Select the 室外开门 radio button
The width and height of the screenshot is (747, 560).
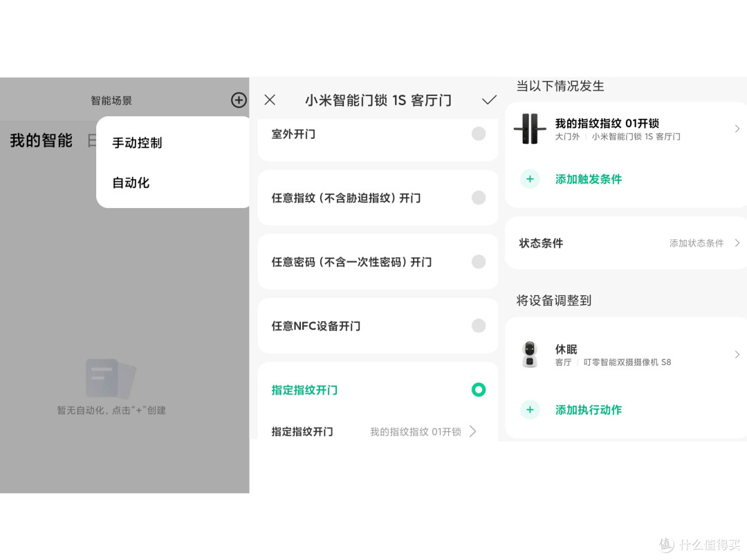point(479,134)
